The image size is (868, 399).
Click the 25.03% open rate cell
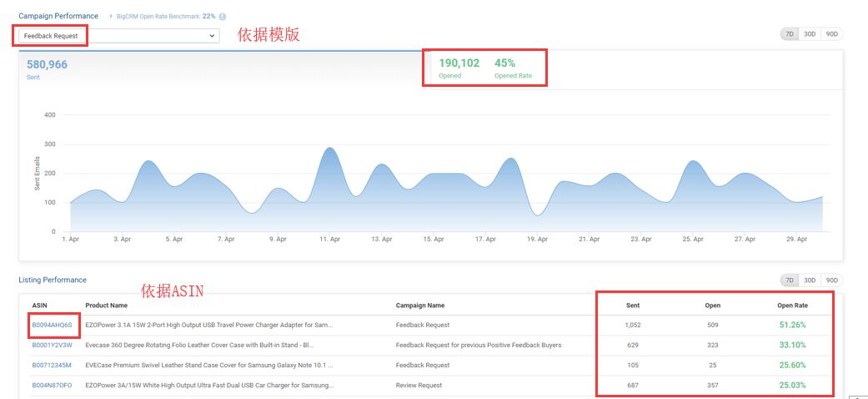click(792, 385)
